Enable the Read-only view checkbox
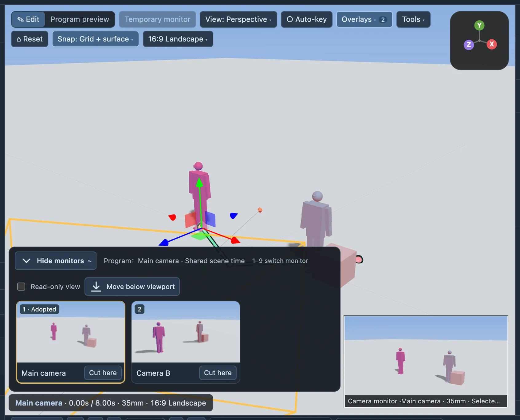The image size is (520, 420). pyautogui.click(x=21, y=287)
